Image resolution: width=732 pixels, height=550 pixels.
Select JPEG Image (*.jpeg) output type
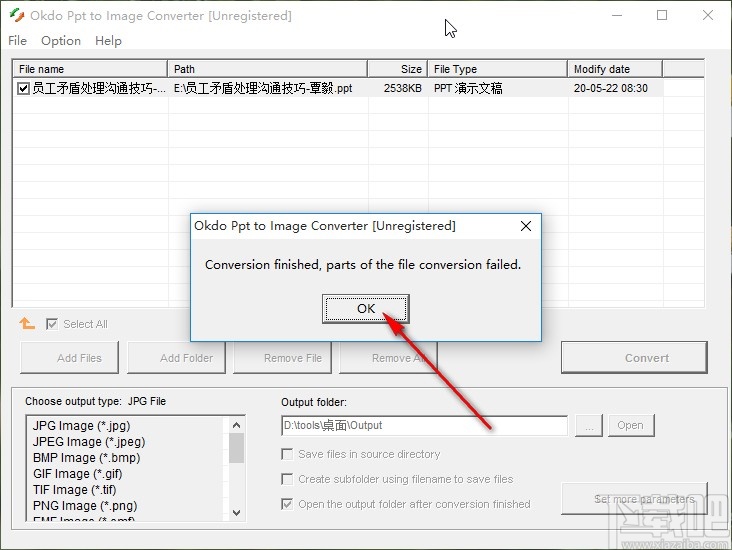(89, 442)
